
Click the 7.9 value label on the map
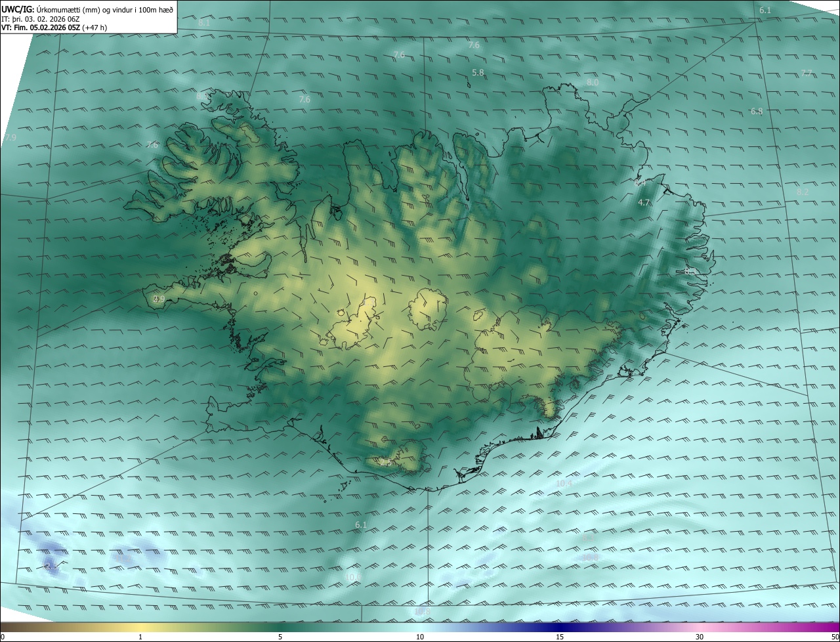(10, 138)
